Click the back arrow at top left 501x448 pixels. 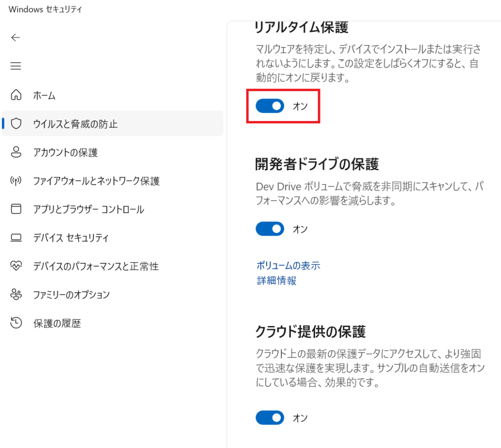tap(15, 37)
